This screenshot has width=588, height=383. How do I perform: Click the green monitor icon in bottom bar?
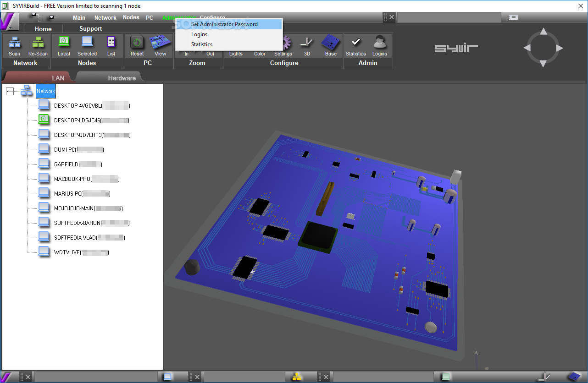click(x=445, y=377)
